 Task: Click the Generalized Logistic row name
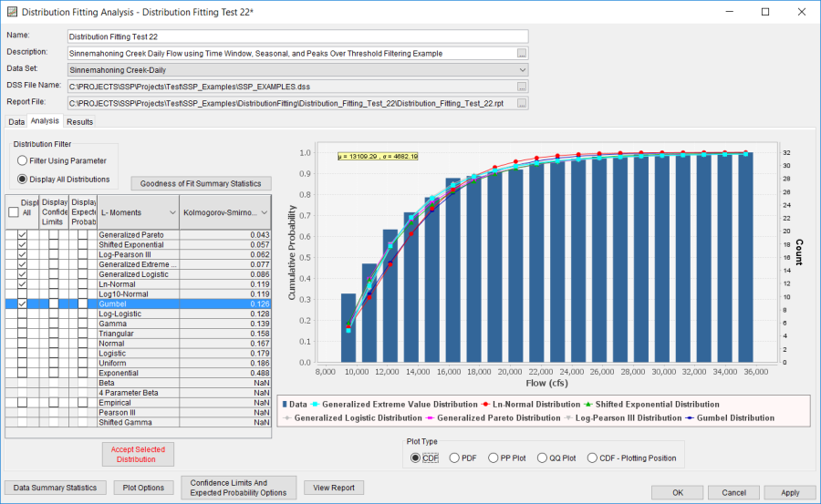tap(133, 274)
